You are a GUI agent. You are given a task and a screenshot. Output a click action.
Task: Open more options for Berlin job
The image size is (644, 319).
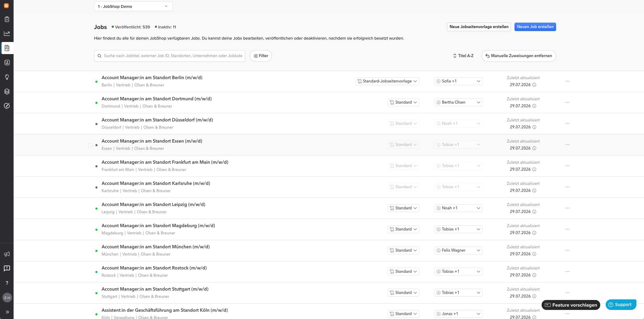[567, 81]
